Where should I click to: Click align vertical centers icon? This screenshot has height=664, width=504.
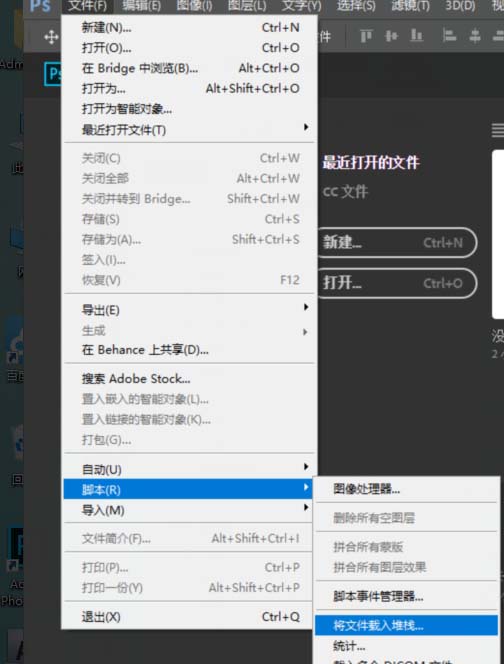[391, 36]
